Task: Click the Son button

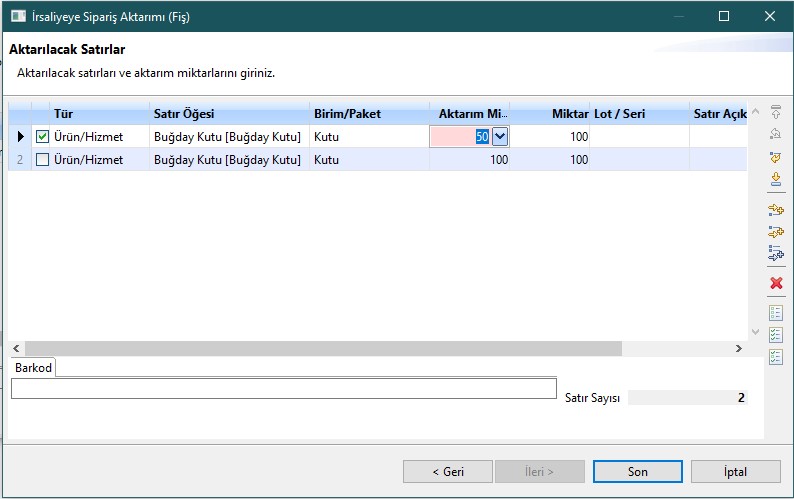Action: coord(638,472)
